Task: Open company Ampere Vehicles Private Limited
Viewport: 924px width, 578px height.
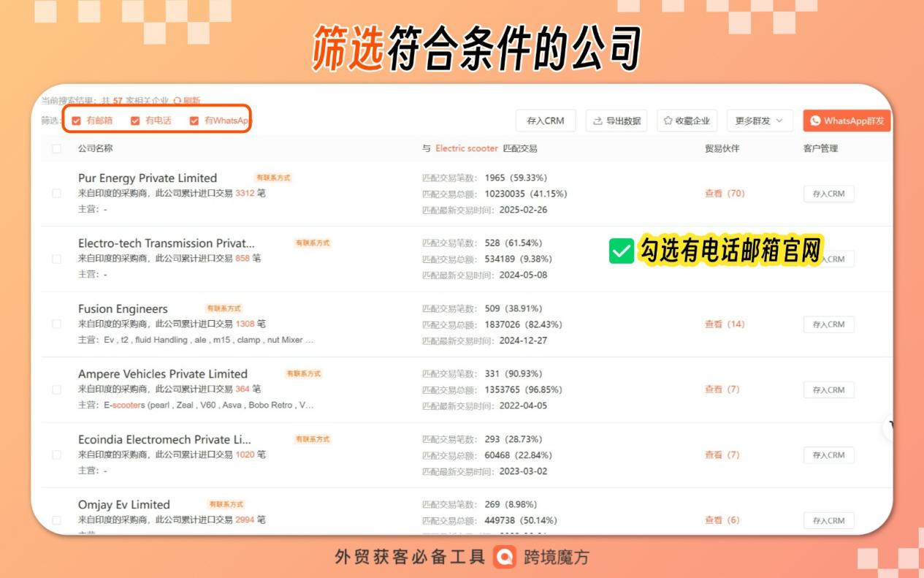Action: pyautogui.click(x=163, y=373)
